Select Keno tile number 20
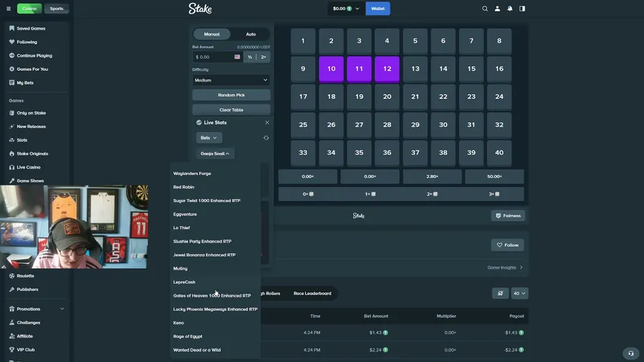 (387, 97)
